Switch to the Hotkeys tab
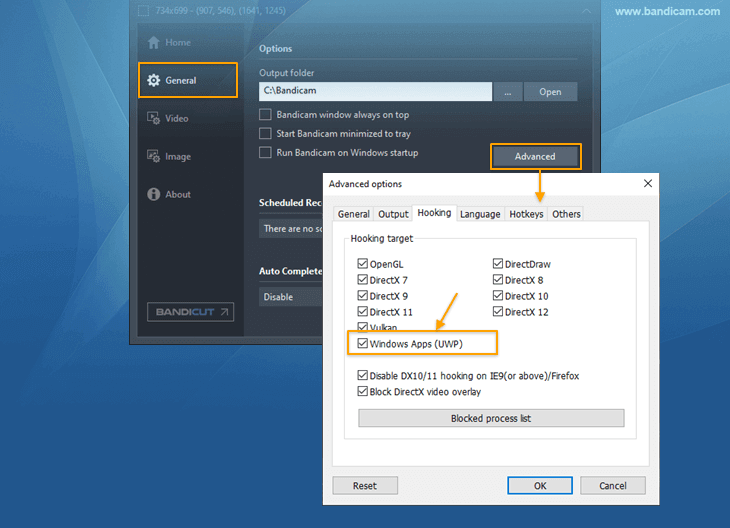Image resolution: width=730 pixels, height=528 pixels. [526, 214]
